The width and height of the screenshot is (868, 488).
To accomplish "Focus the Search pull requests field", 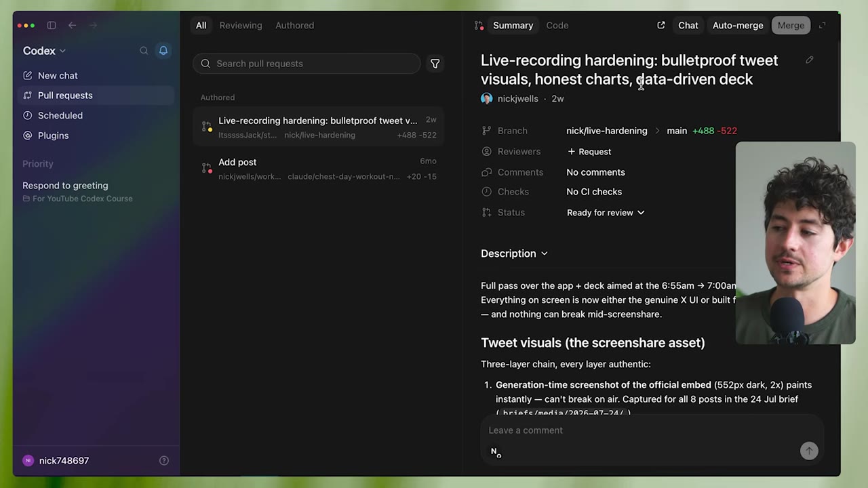I will [x=307, y=64].
